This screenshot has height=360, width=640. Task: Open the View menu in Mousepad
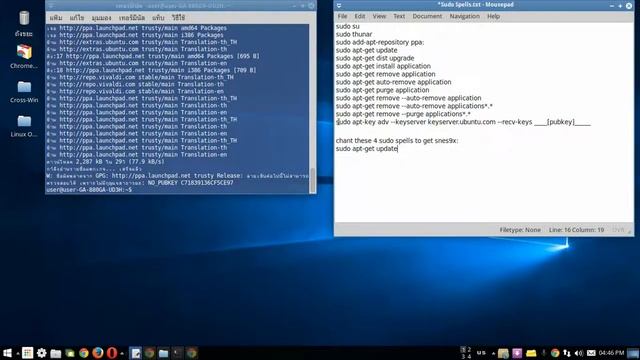pyautogui.click(x=379, y=16)
